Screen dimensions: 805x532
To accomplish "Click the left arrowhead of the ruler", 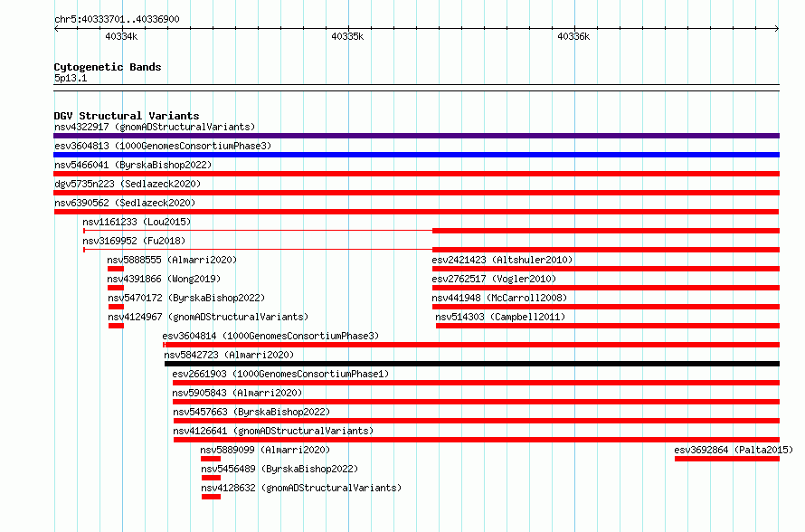I will point(56,29).
